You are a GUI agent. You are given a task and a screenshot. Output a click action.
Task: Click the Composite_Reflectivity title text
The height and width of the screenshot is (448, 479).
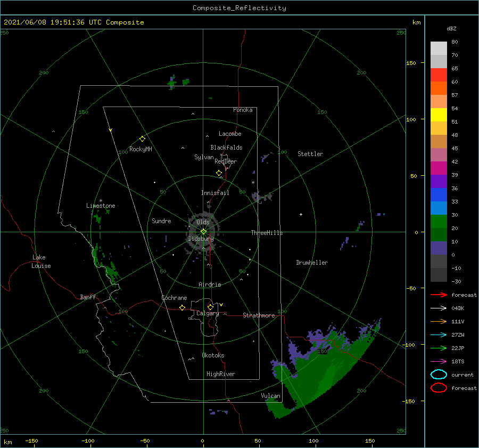(239, 8)
